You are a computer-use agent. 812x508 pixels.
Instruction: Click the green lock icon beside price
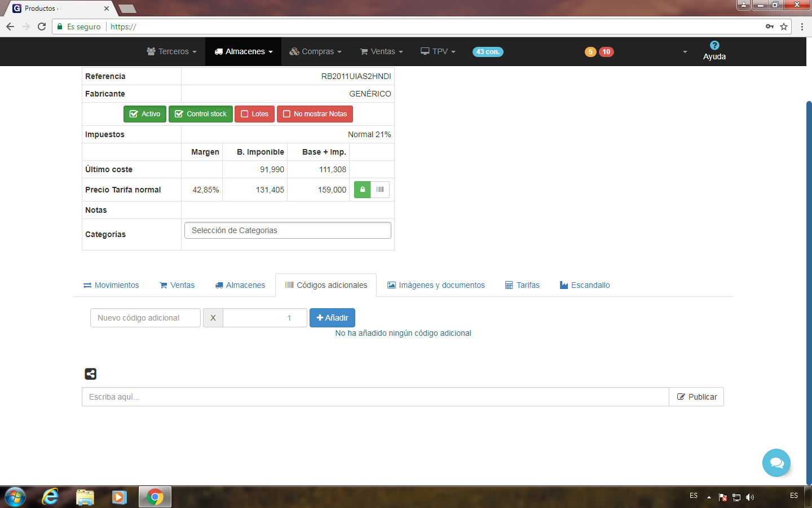pyautogui.click(x=362, y=190)
